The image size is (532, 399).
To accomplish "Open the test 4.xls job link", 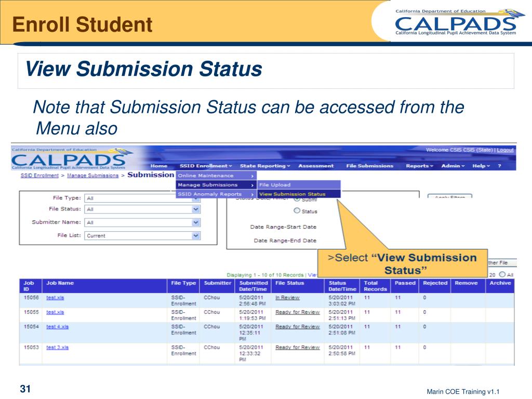I will [x=57, y=327].
